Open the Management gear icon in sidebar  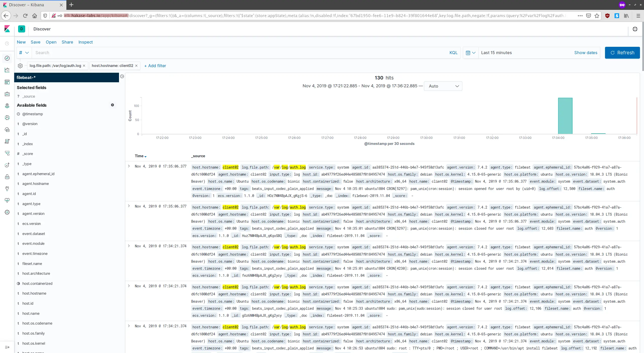(7, 212)
